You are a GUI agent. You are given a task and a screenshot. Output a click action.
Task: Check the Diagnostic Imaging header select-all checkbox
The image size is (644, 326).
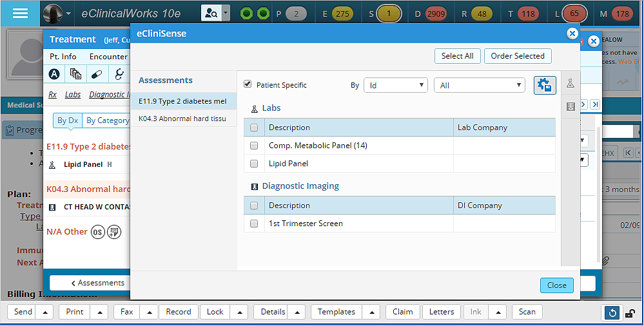pyautogui.click(x=254, y=206)
